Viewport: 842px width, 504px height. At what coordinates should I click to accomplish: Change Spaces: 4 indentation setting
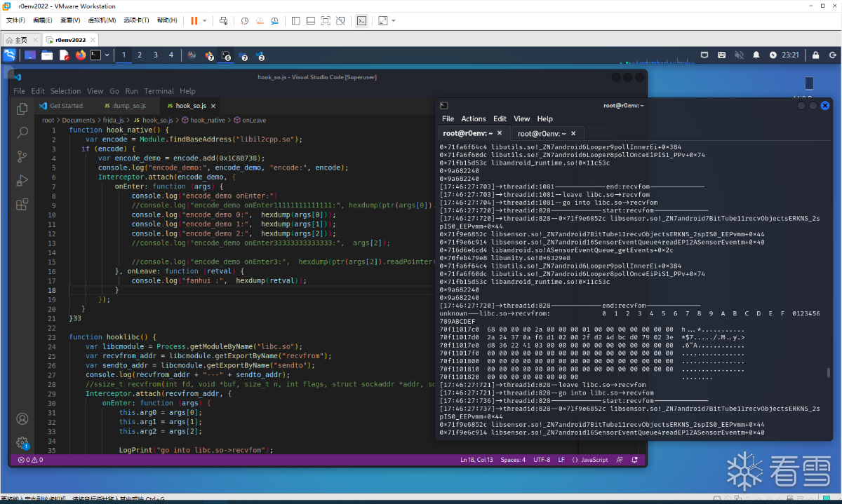click(x=513, y=460)
